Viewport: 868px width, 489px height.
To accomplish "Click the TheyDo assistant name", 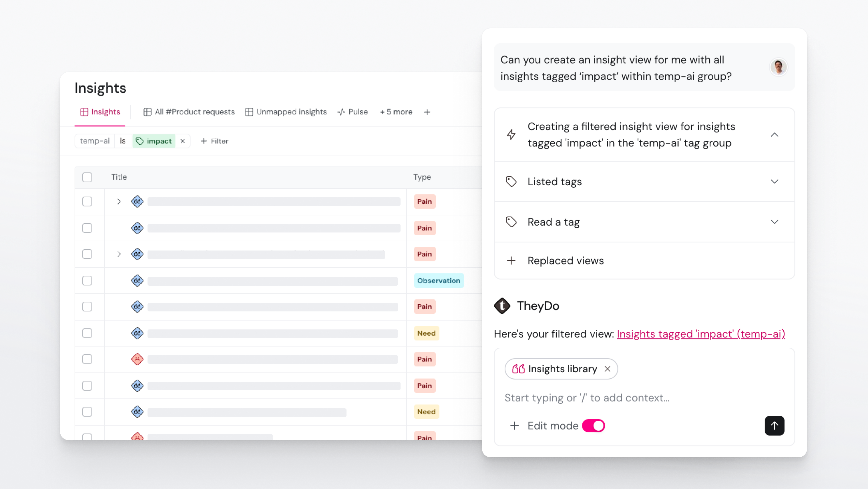I will click(538, 306).
